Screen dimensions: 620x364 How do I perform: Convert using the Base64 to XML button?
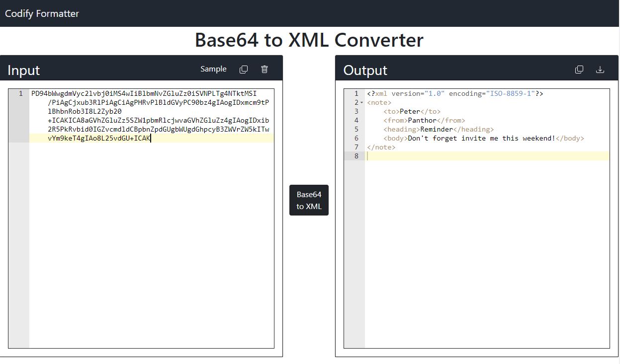click(x=309, y=200)
